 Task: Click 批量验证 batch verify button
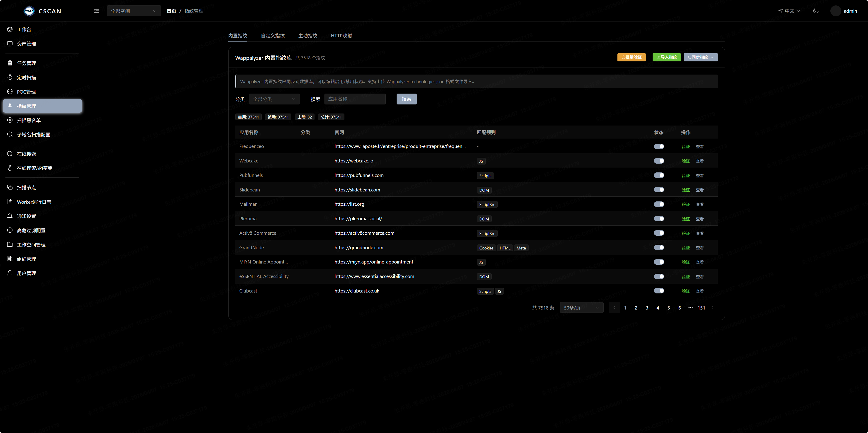tap(631, 57)
